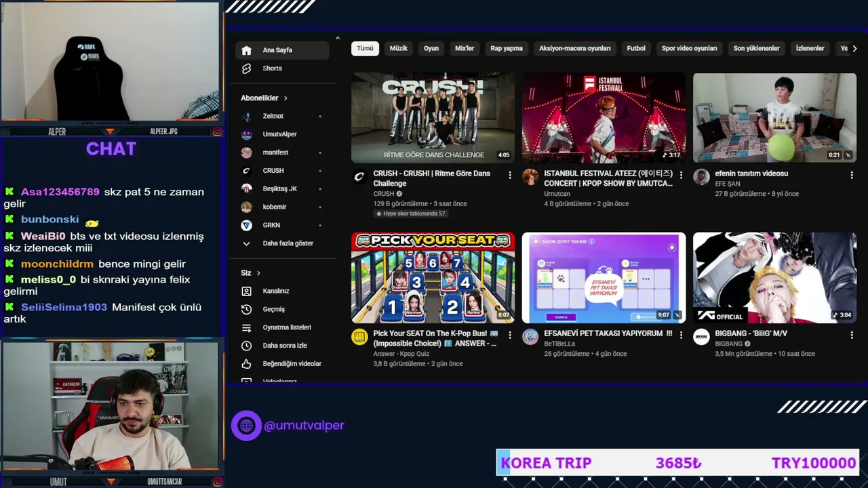Click EFE ŞAN channel avatar

[x=701, y=177]
